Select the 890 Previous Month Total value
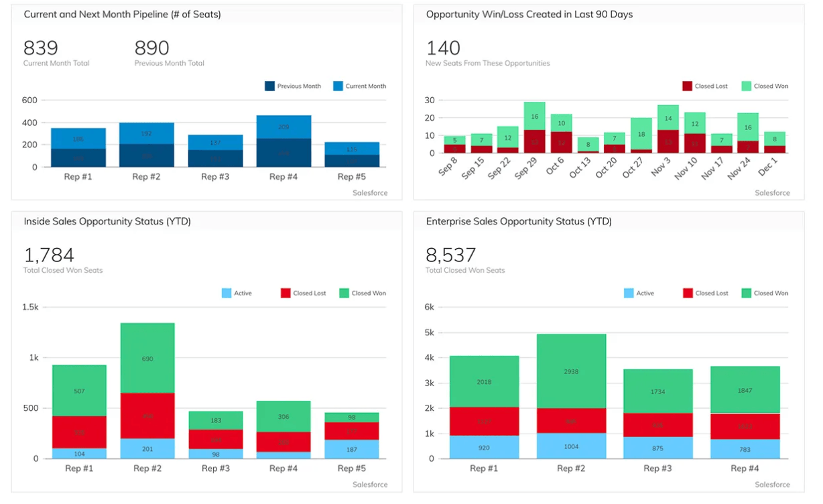Viewport: 823px width, 504px height. [152, 48]
